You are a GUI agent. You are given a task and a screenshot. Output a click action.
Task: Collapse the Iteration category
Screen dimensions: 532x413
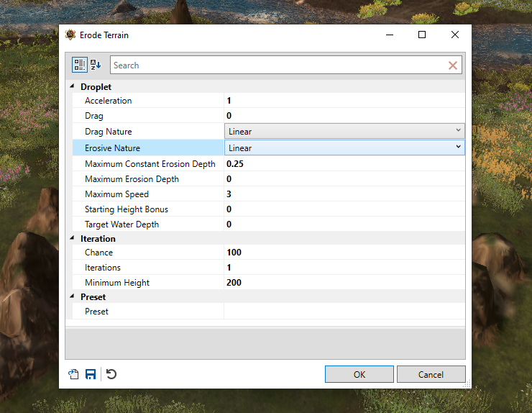(x=72, y=238)
